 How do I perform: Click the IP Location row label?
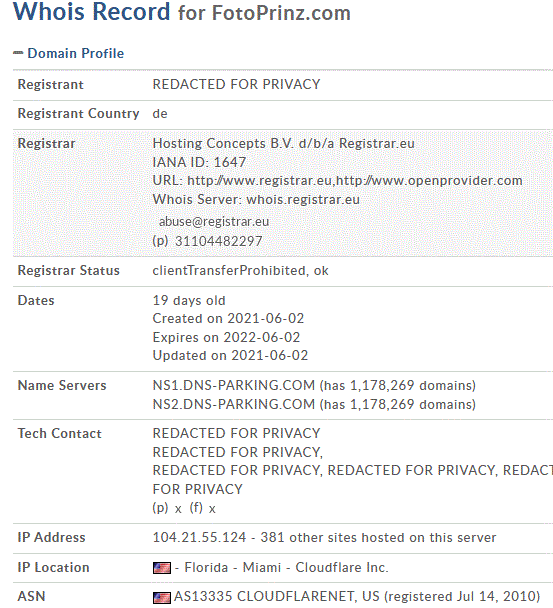[x=54, y=568]
